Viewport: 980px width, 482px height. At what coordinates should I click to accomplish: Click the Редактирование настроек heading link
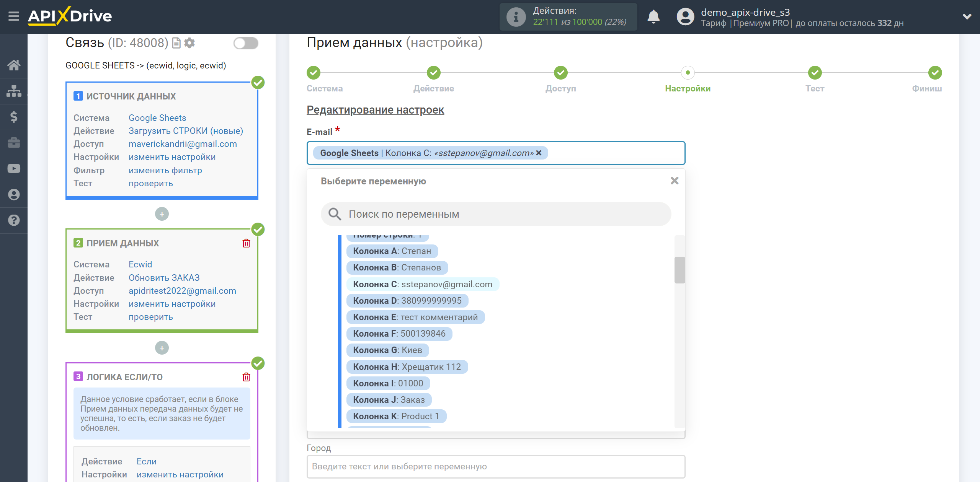[x=375, y=110]
